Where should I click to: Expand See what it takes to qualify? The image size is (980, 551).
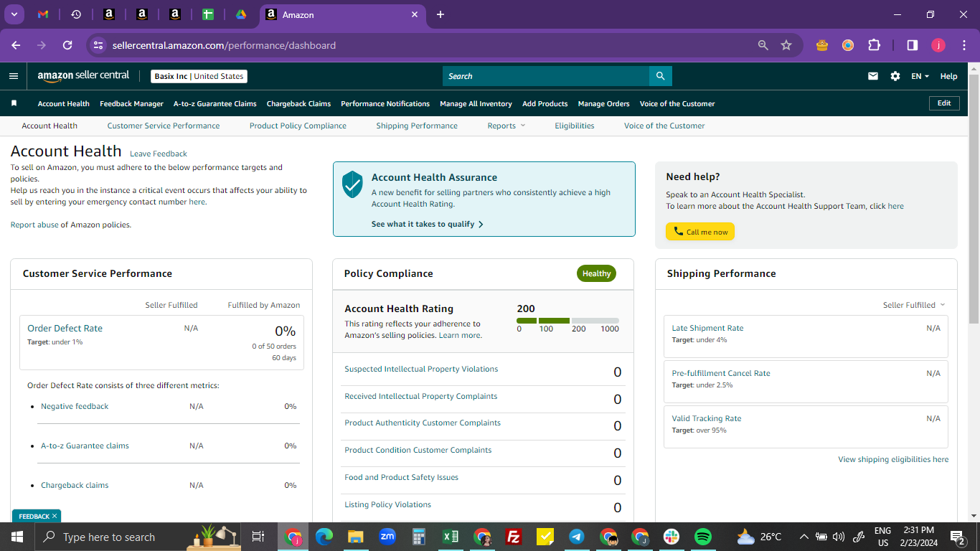[428, 224]
